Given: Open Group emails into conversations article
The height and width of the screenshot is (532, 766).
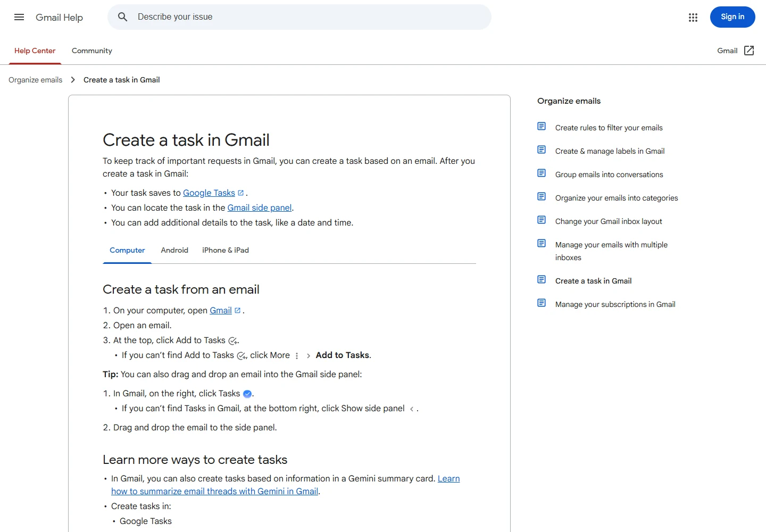Looking at the screenshot, I should [609, 174].
